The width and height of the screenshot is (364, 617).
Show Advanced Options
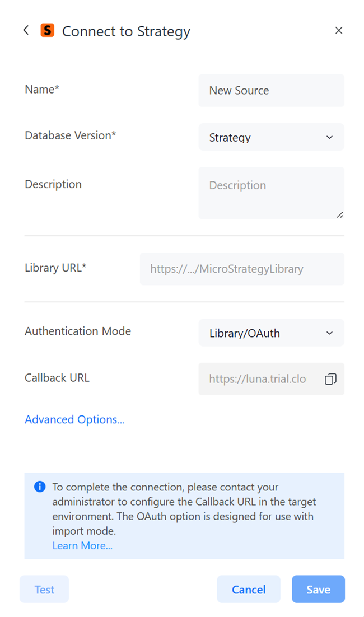pos(74,419)
